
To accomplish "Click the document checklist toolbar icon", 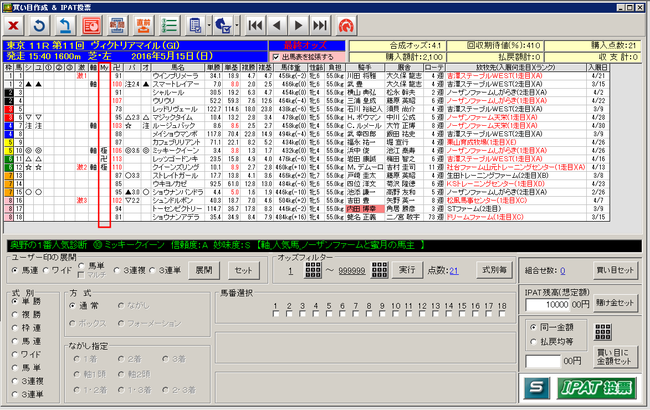I will click(x=195, y=26).
